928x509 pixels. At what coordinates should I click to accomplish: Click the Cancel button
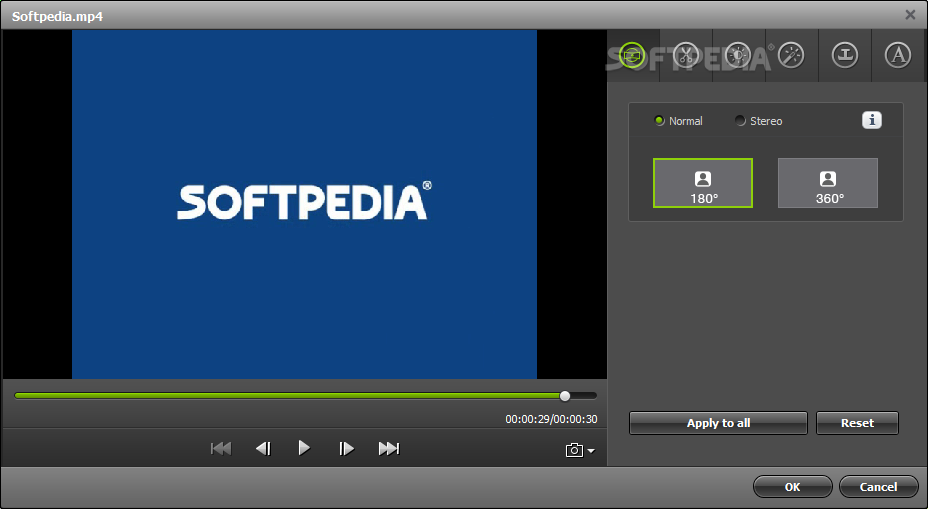pyautogui.click(x=878, y=487)
